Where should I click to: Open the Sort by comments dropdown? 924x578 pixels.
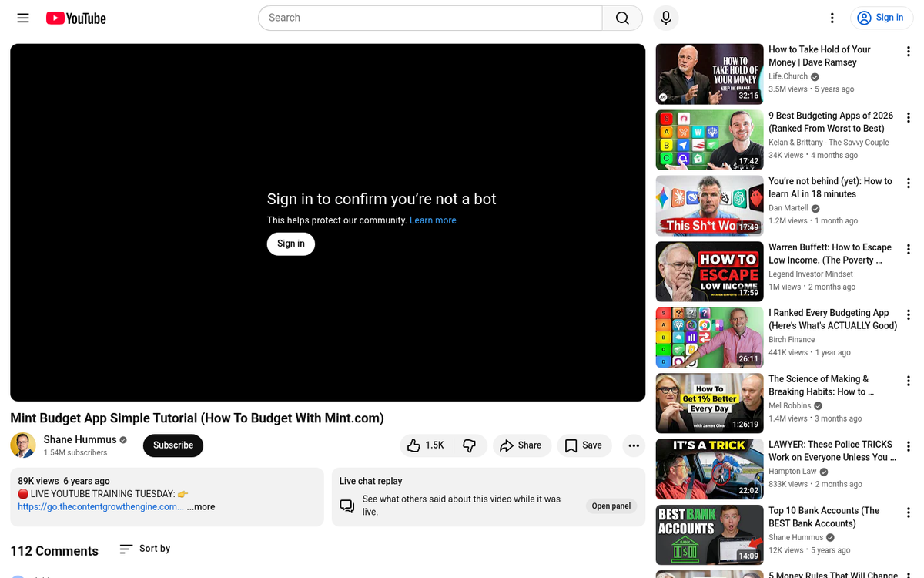[144, 548]
